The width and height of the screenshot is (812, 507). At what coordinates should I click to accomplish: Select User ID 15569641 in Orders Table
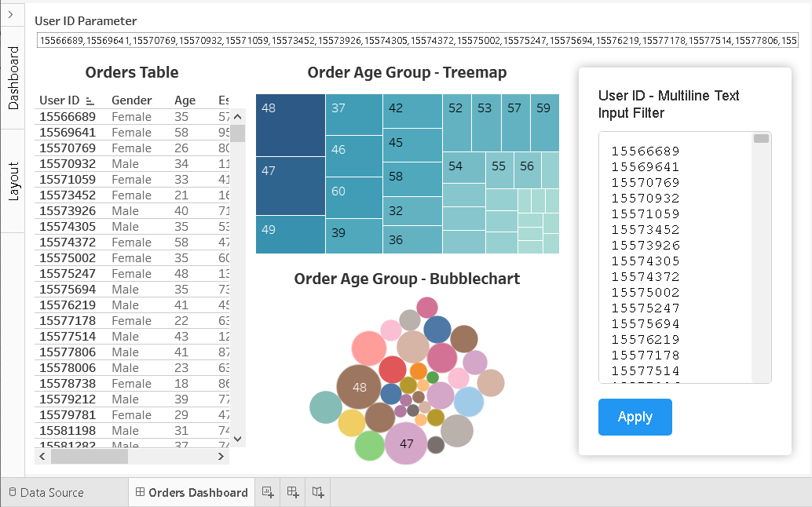tap(68, 133)
